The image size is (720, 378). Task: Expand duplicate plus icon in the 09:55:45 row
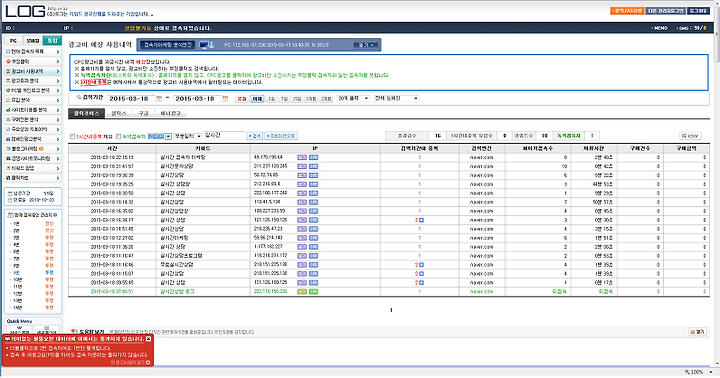coord(422,283)
